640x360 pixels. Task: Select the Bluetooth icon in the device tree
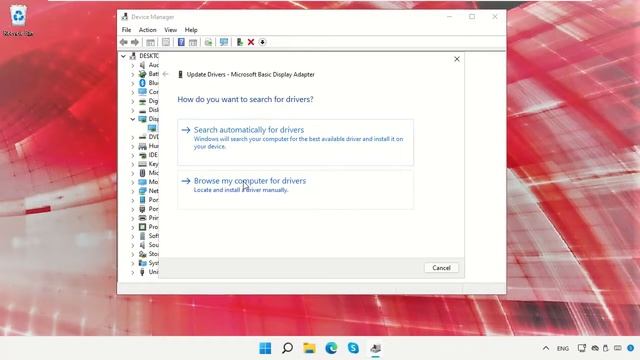(142, 83)
